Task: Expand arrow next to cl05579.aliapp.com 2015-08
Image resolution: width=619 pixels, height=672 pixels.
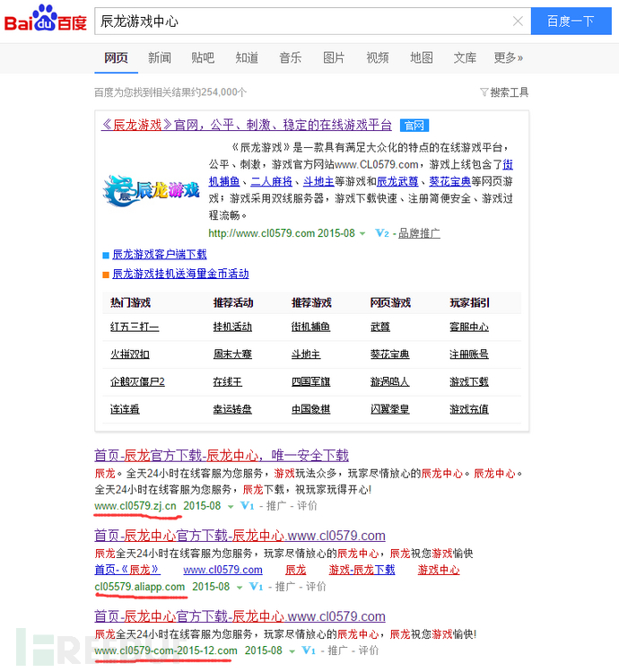Action: click(x=240, y=587)
